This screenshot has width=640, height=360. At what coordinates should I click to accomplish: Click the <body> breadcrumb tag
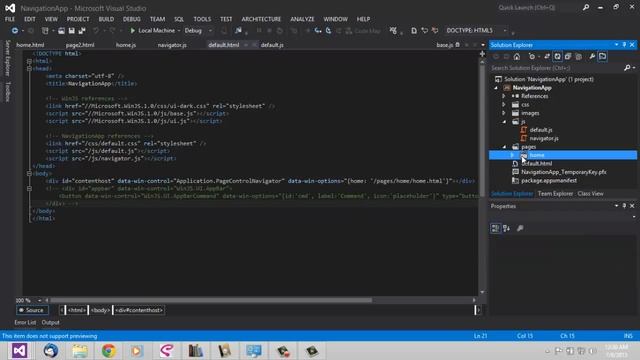[100, 310]
